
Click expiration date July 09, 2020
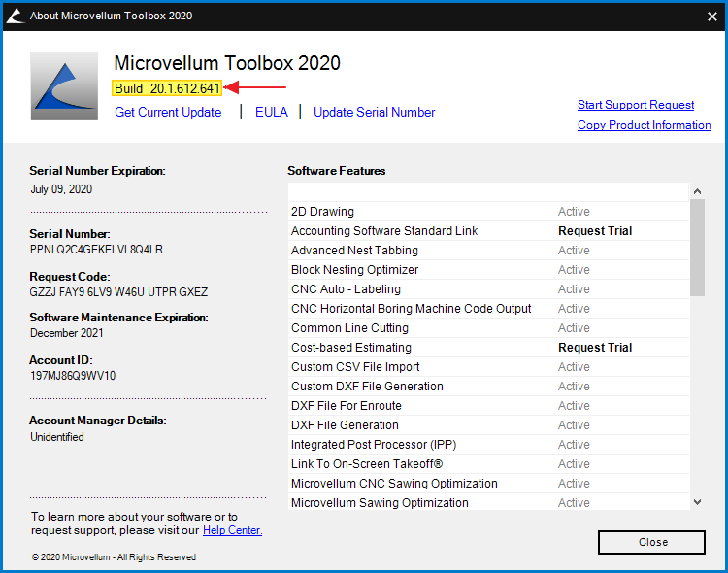pyautogui.click(x=61, y=189)
